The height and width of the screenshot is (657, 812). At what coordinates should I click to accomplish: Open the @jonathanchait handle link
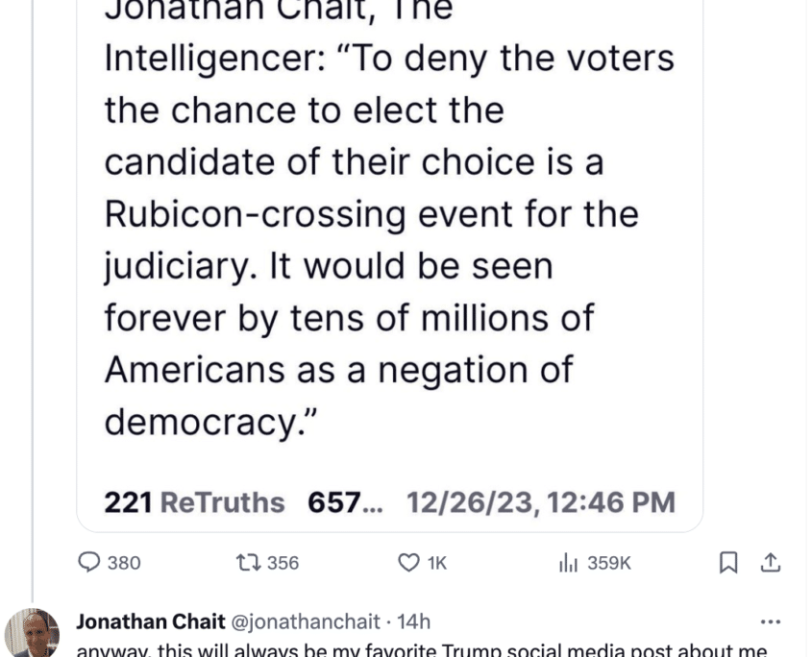click(302, 621)
